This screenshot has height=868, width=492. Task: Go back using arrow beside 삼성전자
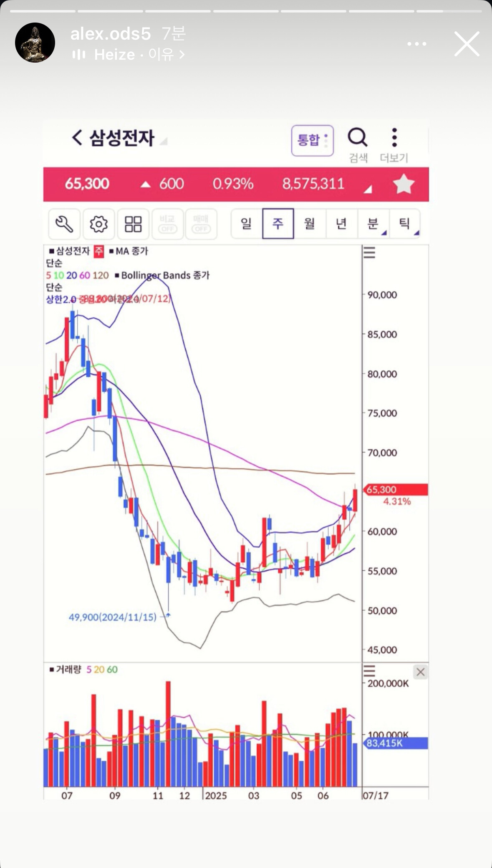point(77,137)
